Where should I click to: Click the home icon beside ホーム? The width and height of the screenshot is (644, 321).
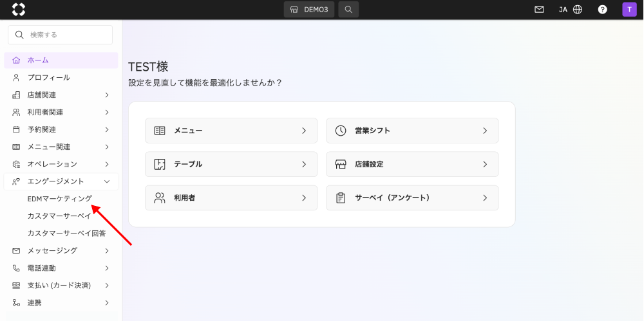(16, 60)
